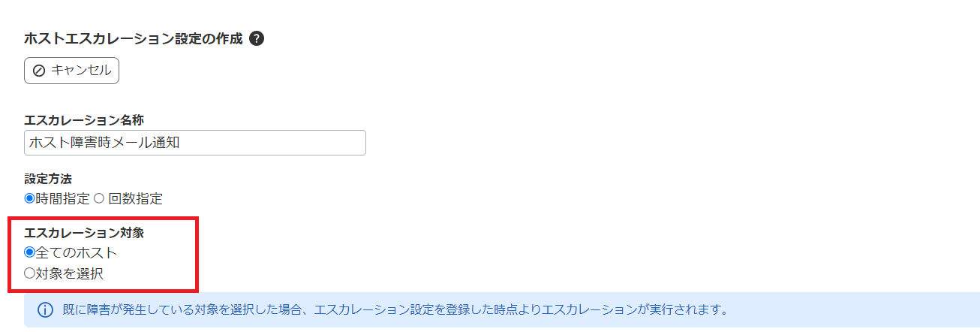
Task: Click the ホスト障害時メール通知 text in field
Action: coord(105,143)
